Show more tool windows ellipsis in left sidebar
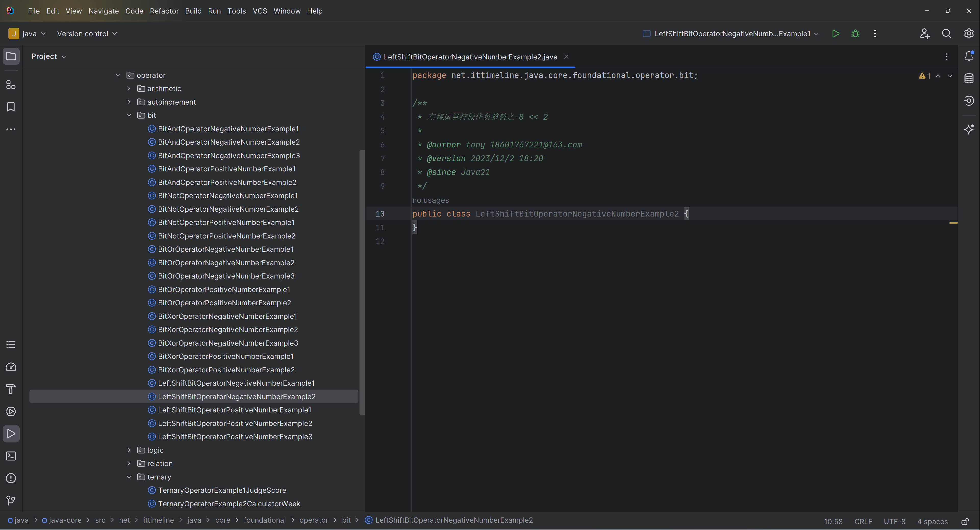The image size is (980, 530). [11, 129]
